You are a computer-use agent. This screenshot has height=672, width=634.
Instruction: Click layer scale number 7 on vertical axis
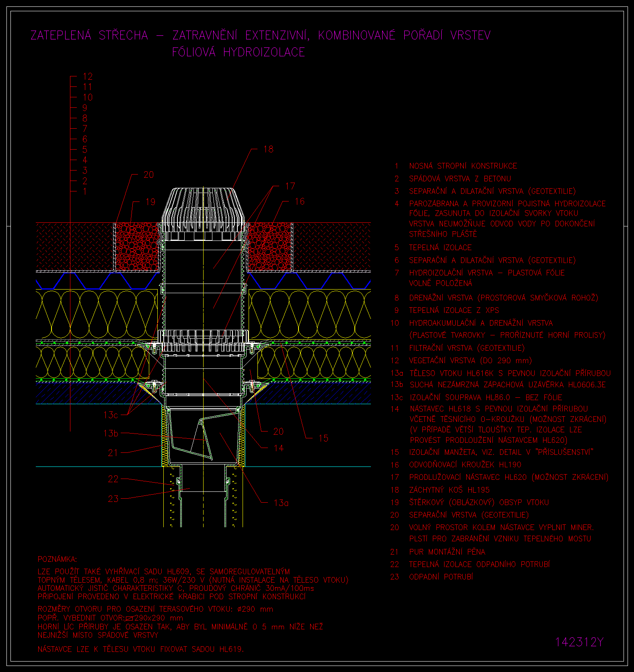click(85, 129)
